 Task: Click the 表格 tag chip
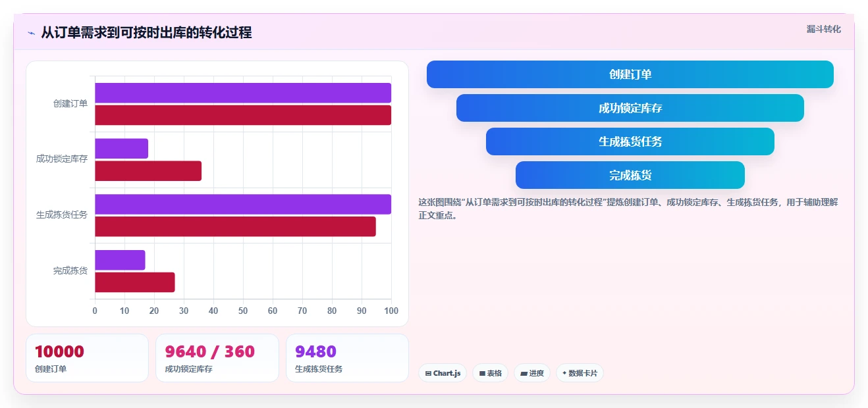pos(490,373)
